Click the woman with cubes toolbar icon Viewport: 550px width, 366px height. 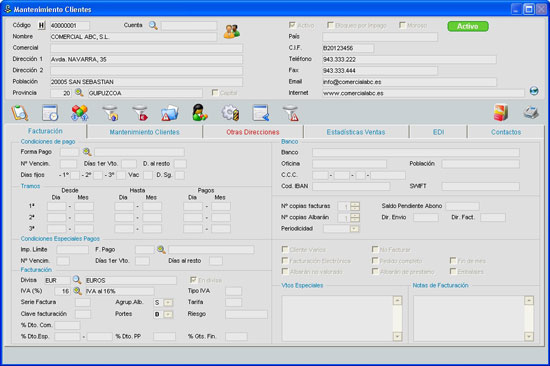coord(200,113)
